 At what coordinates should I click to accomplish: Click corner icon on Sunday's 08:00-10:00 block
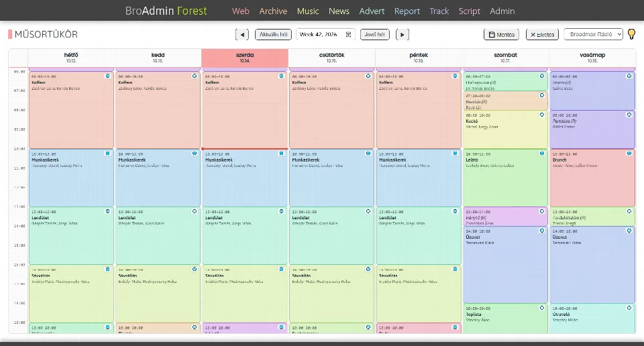(629, 115)
